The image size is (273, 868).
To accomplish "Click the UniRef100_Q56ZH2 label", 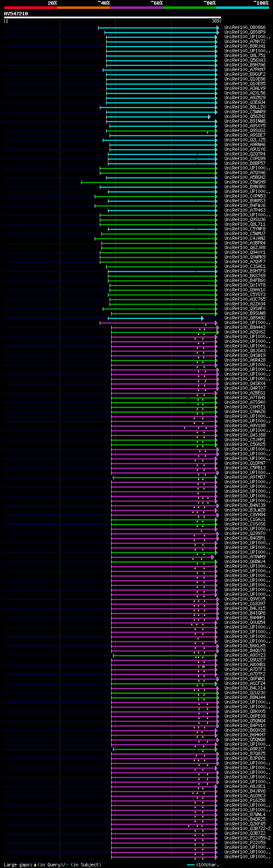I will pyautogui.click(x=245, y=117).
